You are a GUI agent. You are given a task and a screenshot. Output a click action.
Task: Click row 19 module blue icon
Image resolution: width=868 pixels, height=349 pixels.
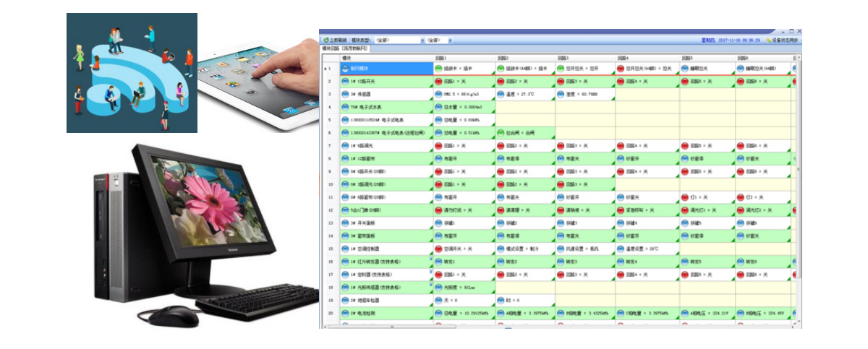click(x=345, y=300)
